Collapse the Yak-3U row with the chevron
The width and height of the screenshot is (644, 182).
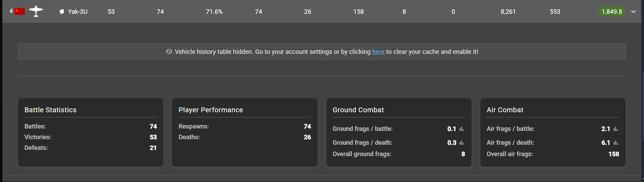633,12
